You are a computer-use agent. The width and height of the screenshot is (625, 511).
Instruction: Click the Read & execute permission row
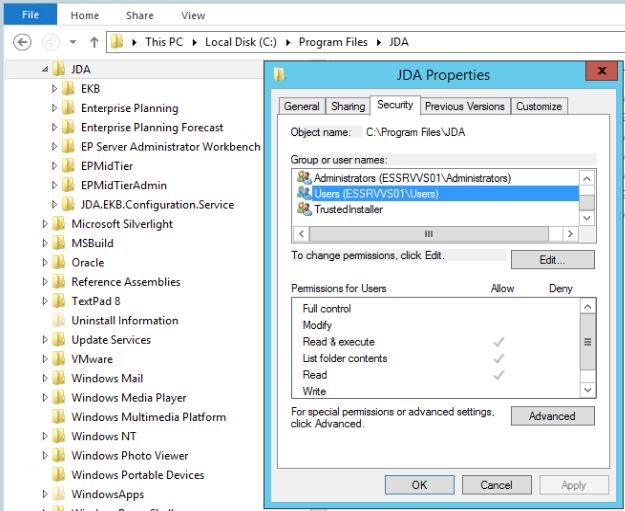pos(436,342)
